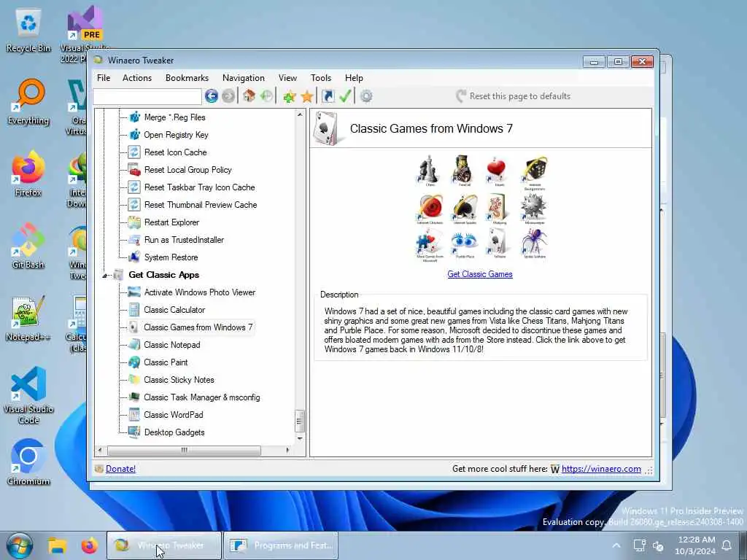Open the Tools menu
The image size is (747, 560).
(321, 77)
